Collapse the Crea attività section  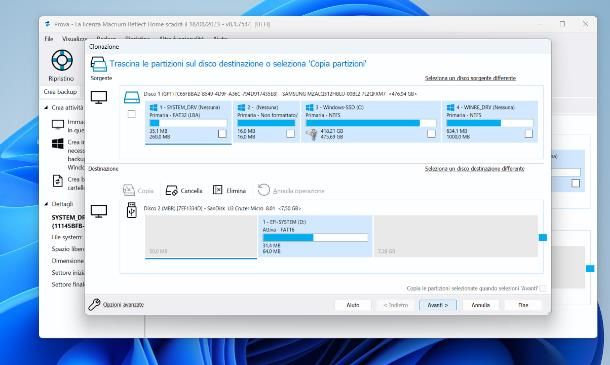click(46, 107)
